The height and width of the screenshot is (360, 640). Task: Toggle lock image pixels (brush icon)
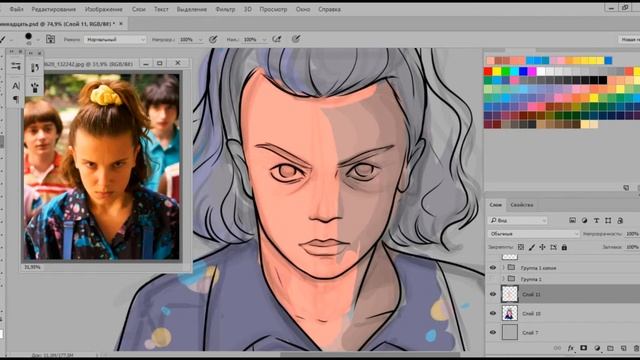pyautogui.click(x=532, y=247)
